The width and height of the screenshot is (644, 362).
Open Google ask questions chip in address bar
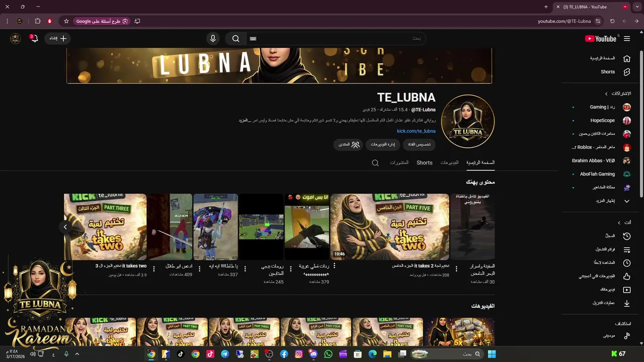pos(102,21)
